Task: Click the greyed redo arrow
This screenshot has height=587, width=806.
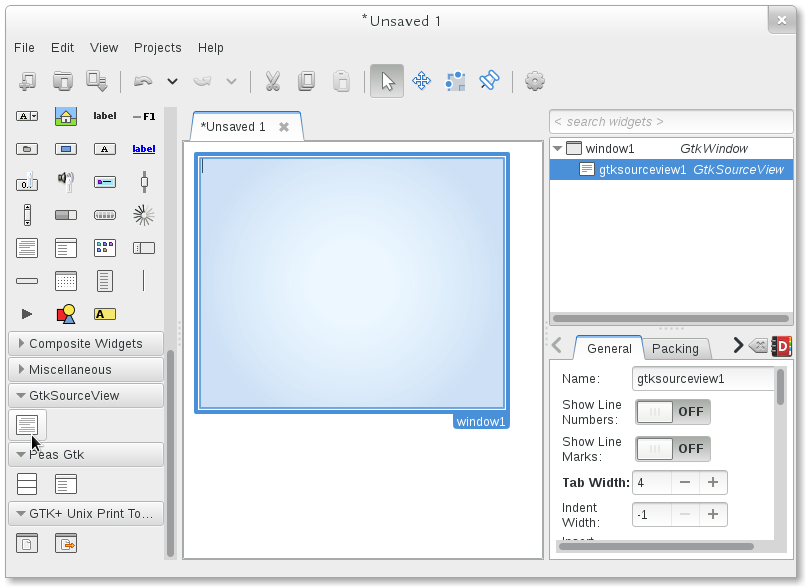Action: [202, 81]
